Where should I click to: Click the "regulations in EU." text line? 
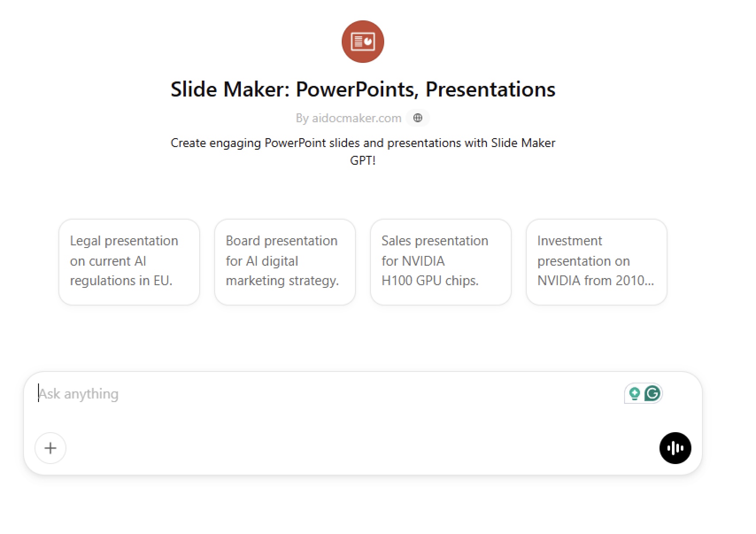[121, 281]
